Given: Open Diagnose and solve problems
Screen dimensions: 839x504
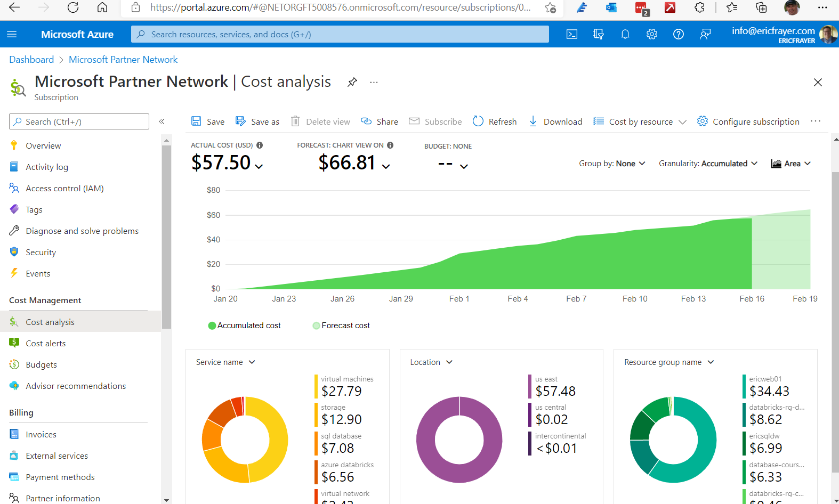Looking at the screenshot, I should [x=82, y=231].
